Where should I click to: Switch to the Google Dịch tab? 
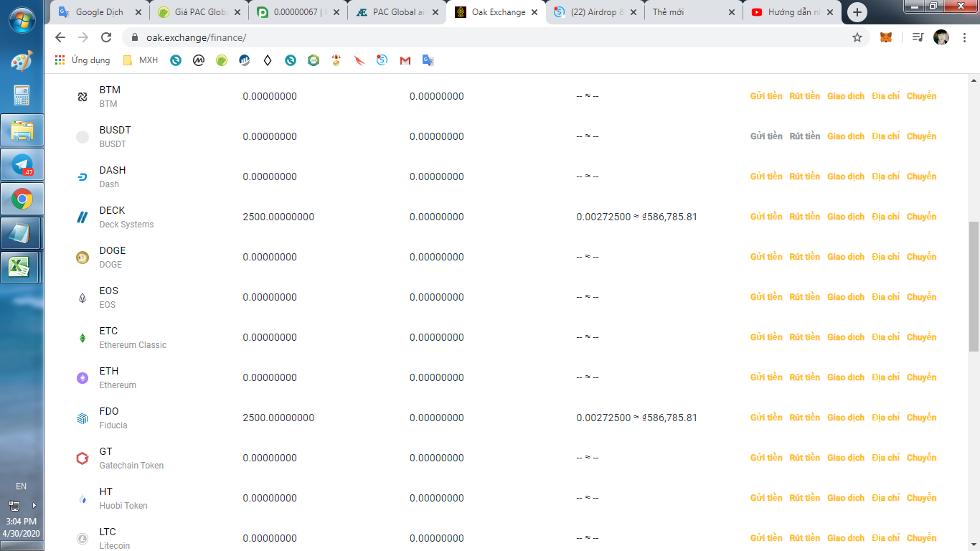click(x=100, y=12)
